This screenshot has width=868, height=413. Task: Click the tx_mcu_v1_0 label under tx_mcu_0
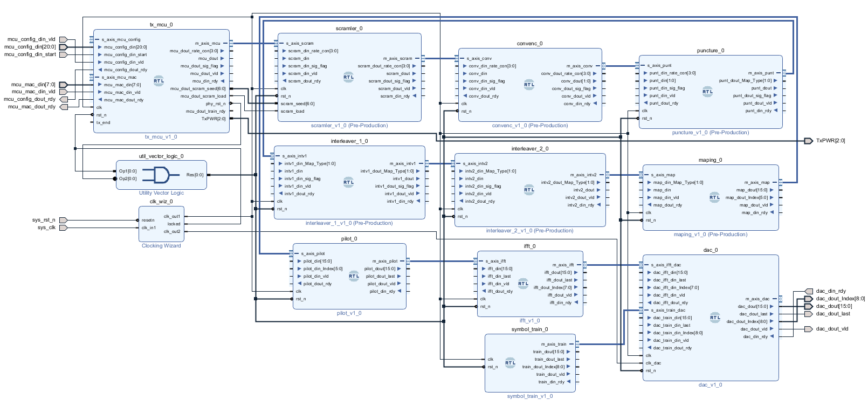pos(161,137)
